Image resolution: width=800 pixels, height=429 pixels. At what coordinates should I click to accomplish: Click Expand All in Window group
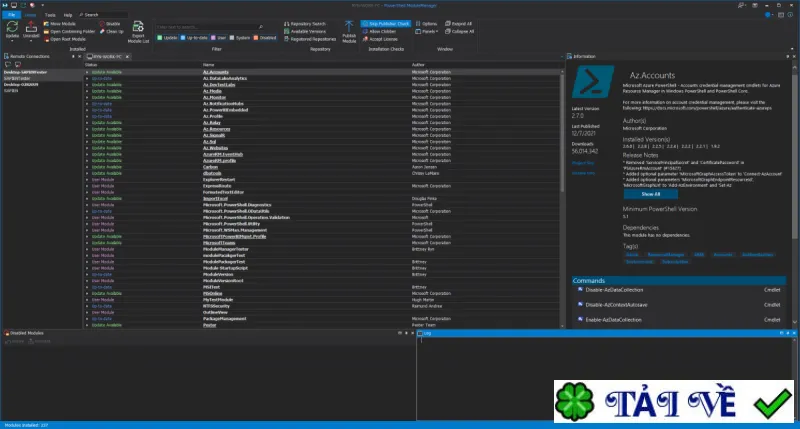tap(459, 24)
